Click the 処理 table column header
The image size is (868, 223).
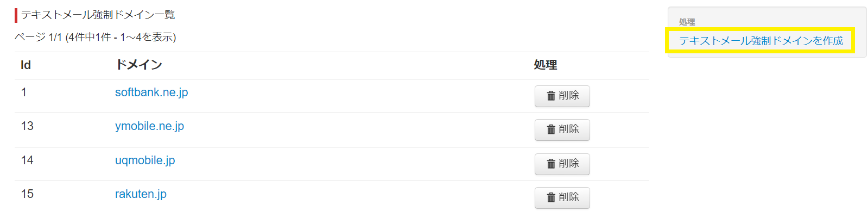click(545, 65)
